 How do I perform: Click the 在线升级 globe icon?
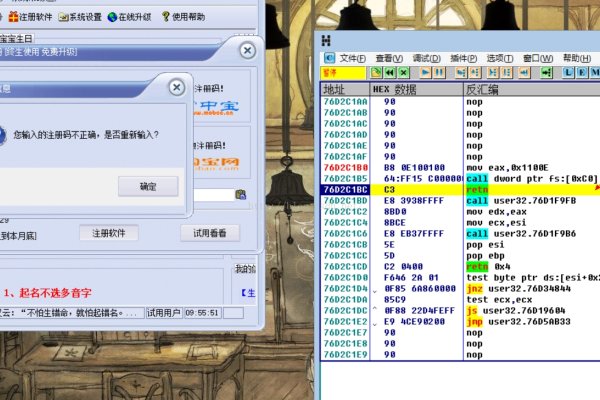[x=112, y=17]
